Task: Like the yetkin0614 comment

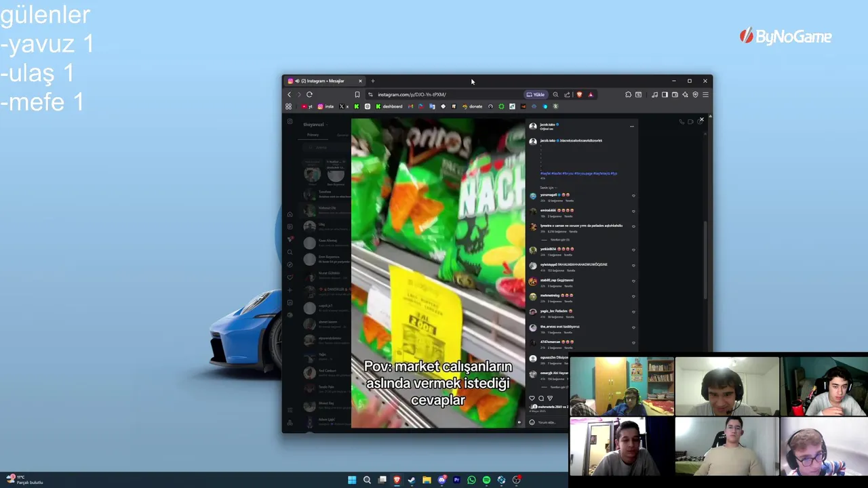Action: 633,250
